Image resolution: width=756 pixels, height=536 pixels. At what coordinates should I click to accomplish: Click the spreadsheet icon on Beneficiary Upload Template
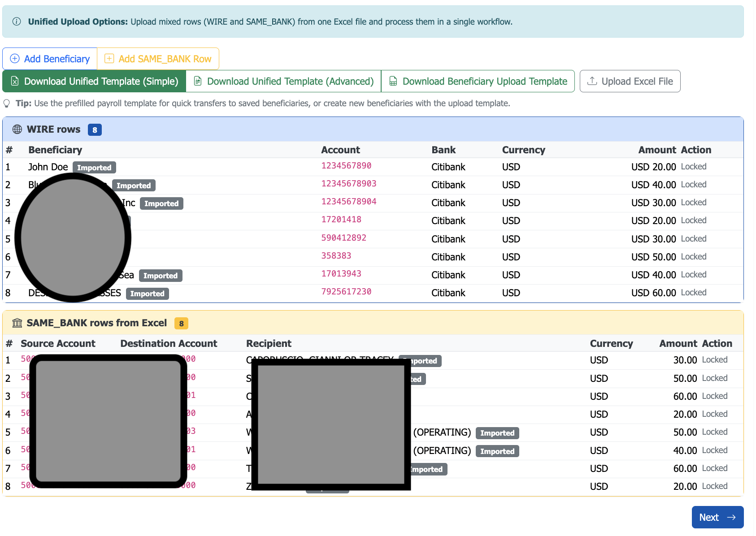(393, 81)
